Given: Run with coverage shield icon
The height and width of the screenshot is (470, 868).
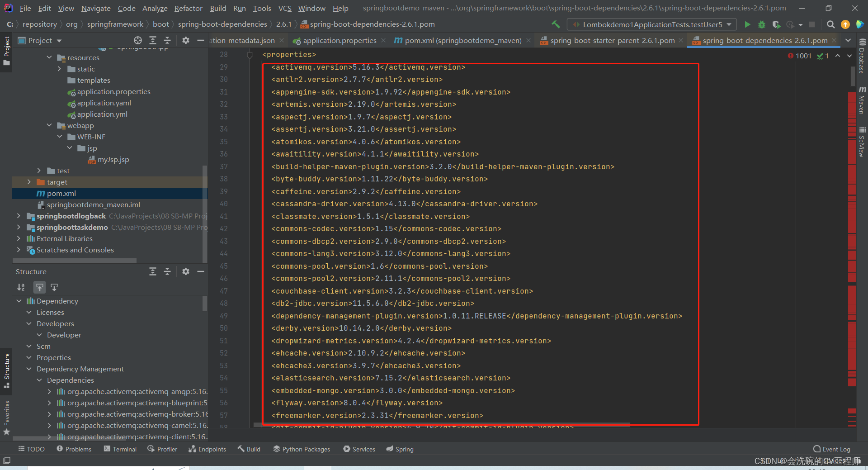Looking at the screenshot, I should (776, 24).
